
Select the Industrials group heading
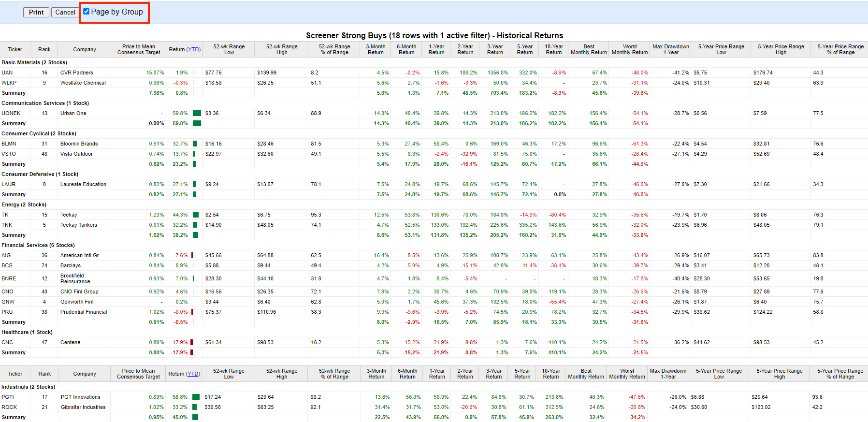pyautogui.click(x=28, y=387)
